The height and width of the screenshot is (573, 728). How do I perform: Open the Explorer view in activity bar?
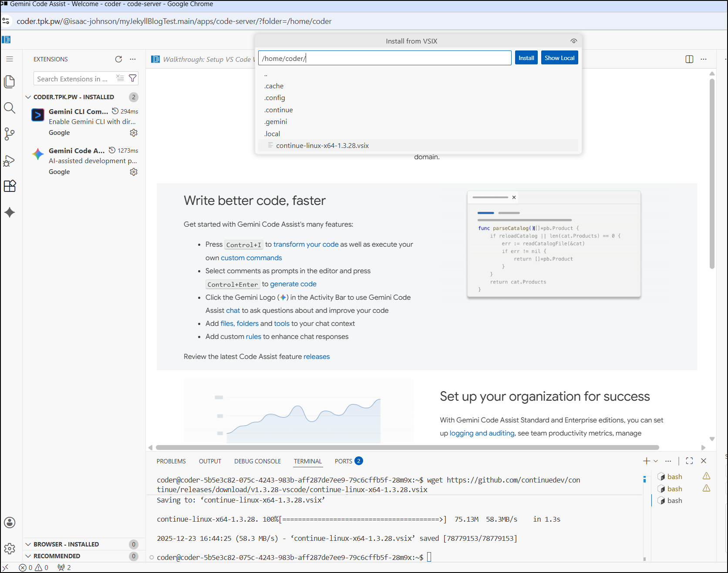click(x=10, y=82)
